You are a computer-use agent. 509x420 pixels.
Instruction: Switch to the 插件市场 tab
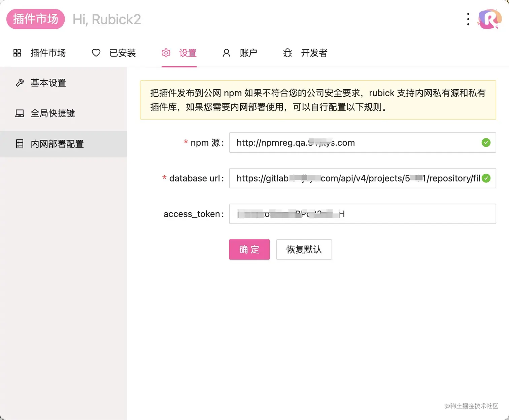tap(39, 53)
